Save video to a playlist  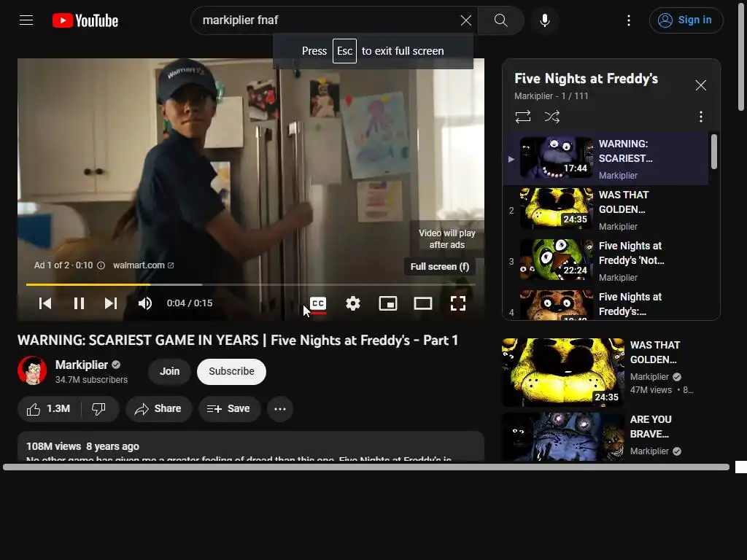tap(229, 408)
